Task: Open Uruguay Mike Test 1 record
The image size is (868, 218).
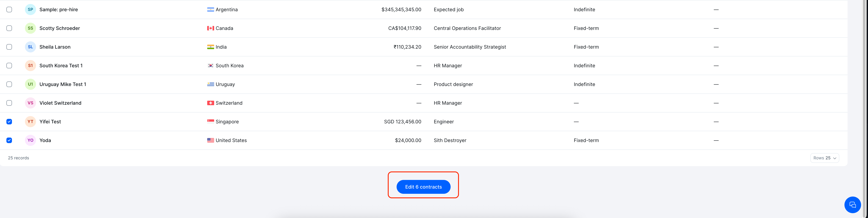Action: click(63, 84)
